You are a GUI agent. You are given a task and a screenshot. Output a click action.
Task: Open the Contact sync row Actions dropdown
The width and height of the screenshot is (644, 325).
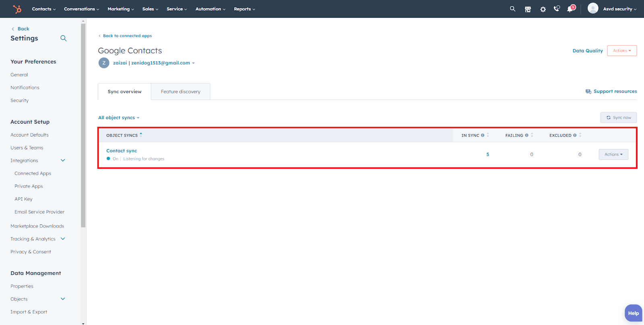[613, 154]
